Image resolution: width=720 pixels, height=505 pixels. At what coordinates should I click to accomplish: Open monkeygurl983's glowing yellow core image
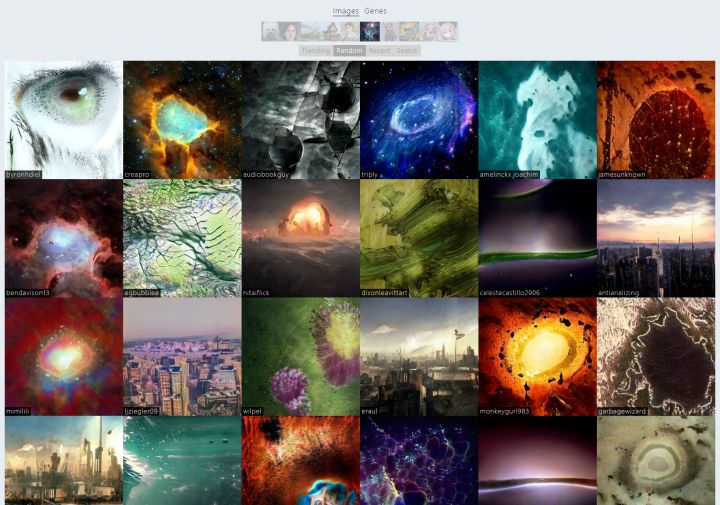[x=538, y=357]
